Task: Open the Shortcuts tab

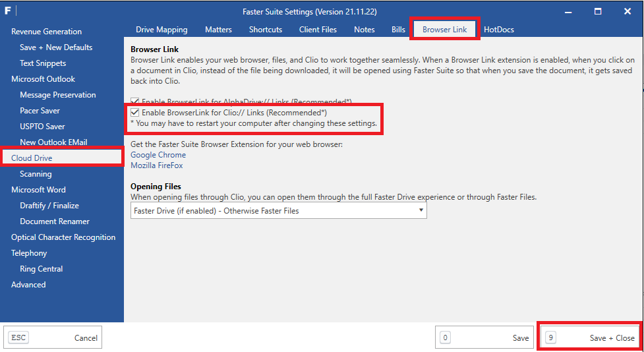Action: pyautogui.click(x=266, y=30)
